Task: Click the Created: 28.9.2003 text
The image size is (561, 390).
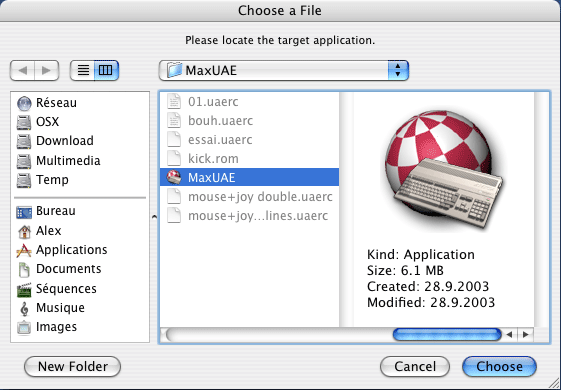Action: tap(428, 287)
